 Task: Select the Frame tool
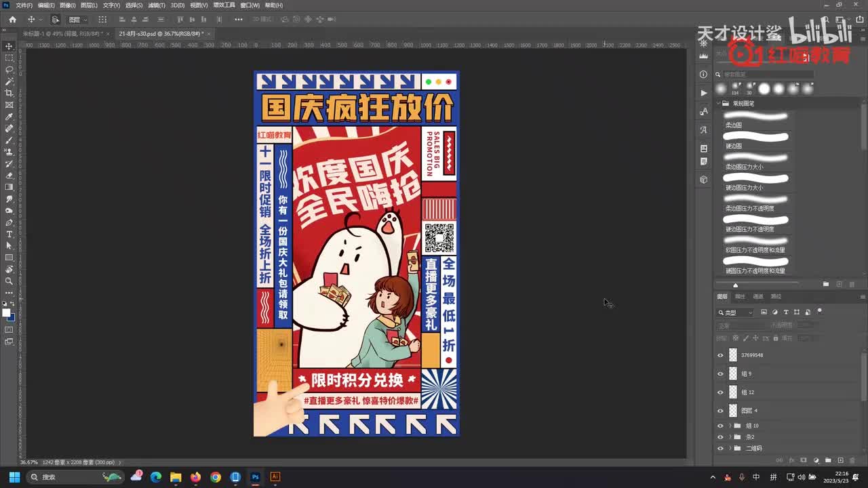click(9, 105)
